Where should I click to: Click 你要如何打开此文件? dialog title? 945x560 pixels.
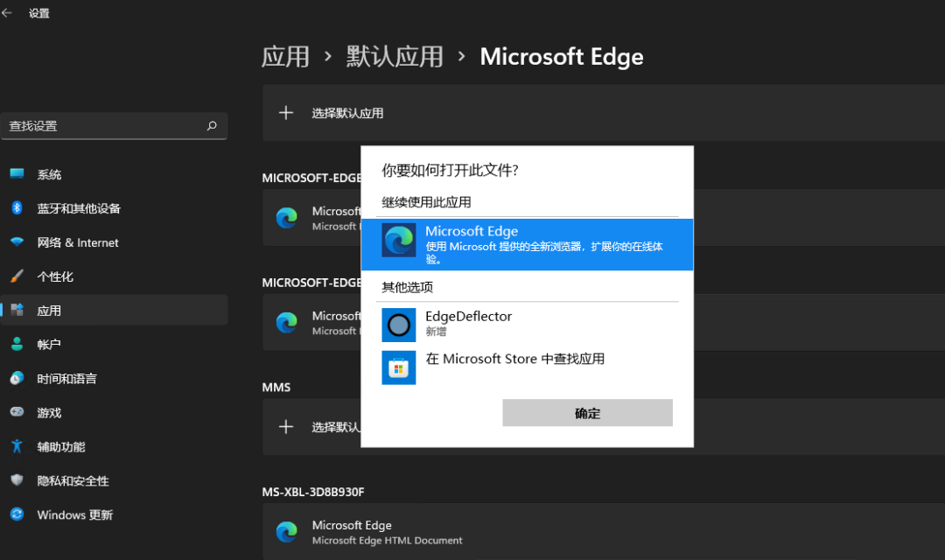click(450, 170)
